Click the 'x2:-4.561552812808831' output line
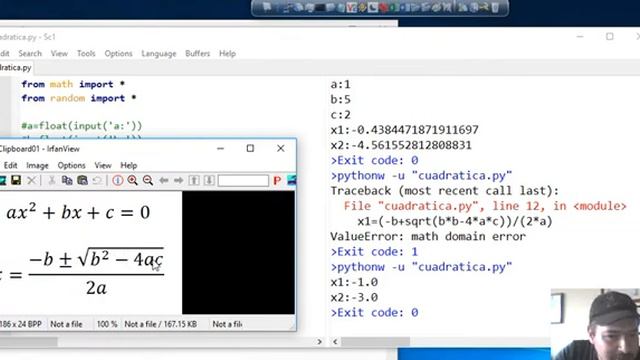Screen dimensions: 640x360 click(401, 145)
